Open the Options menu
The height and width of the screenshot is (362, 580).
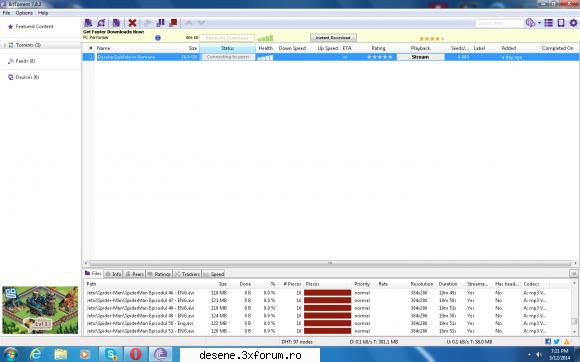click(24, 13)
